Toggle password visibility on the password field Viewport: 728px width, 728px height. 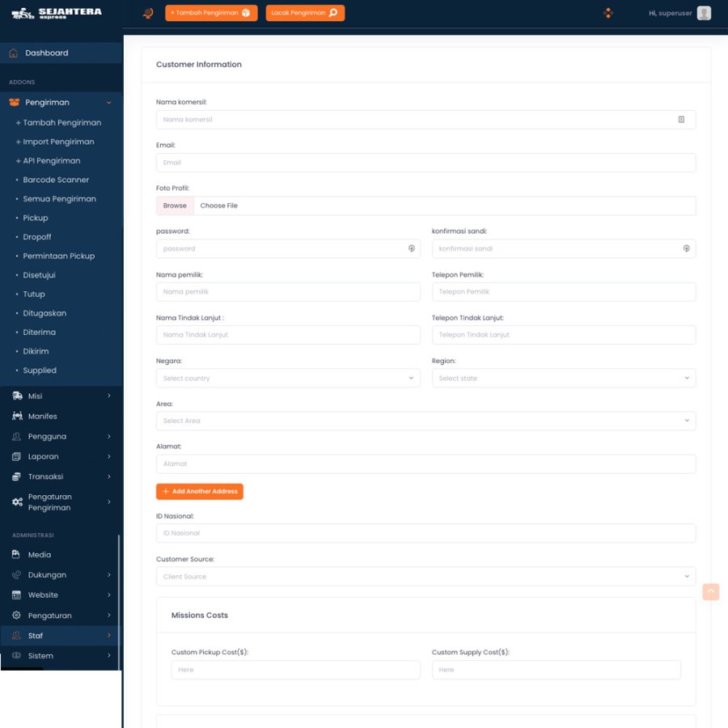(412, 248)
